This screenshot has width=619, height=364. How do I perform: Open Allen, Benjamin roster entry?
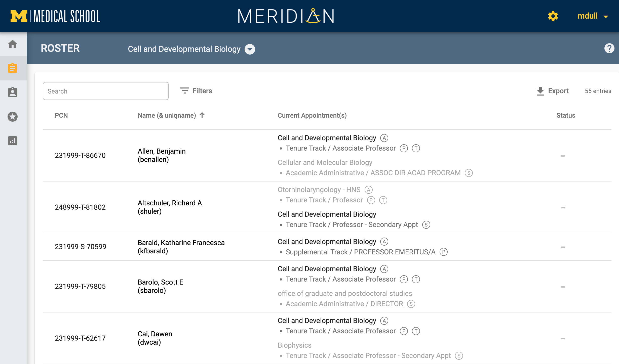click(x=162, y=155)
